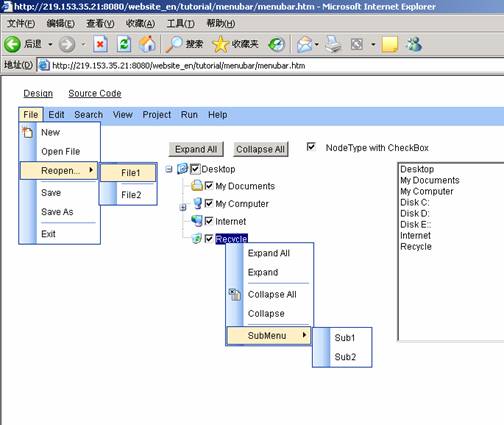Open the Back button history dropdown arrow
This screenshot has width=504, height=425.
coord(50,44)
